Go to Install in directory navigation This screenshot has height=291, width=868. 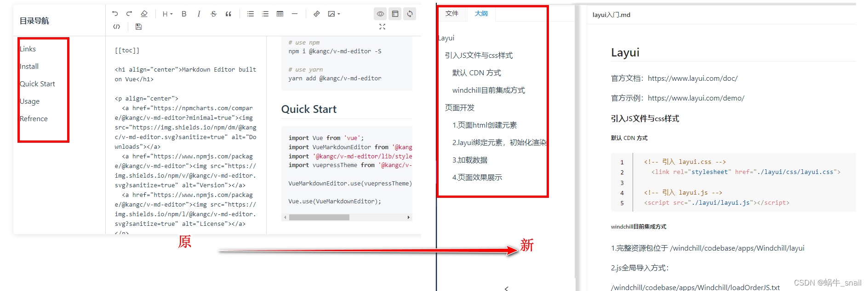click(x=29, y=66)
